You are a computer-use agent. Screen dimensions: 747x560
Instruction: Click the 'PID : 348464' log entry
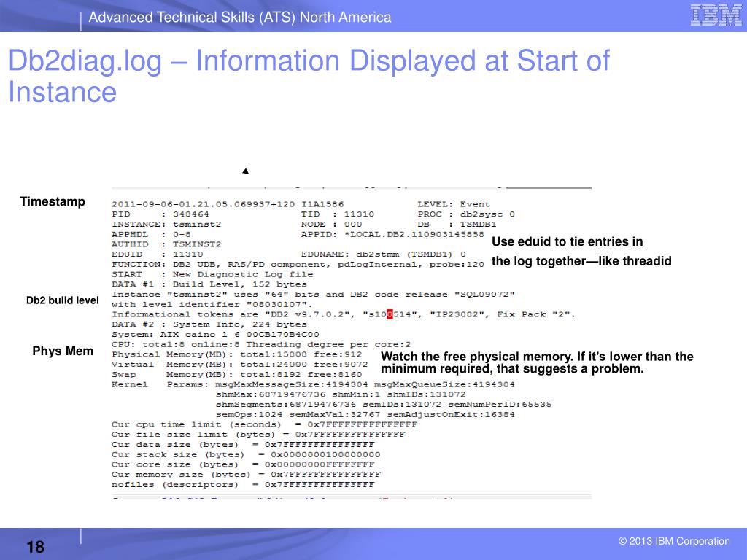pyautogui.click(x=160, y=214)
